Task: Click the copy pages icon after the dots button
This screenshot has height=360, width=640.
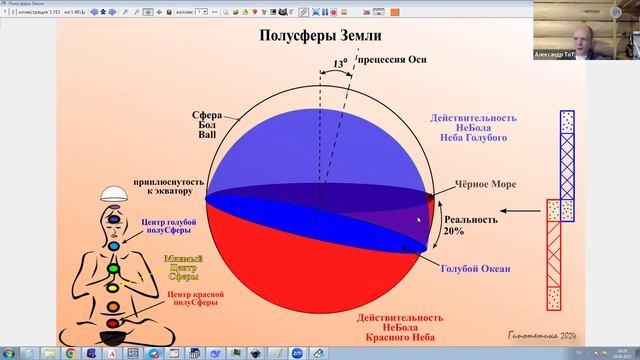Action: point(226,12)
